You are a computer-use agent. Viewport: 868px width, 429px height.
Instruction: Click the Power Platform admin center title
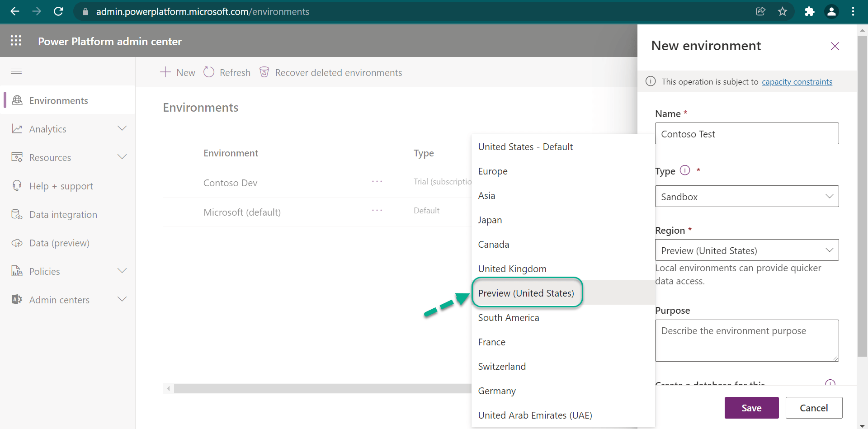(x=110, y=41)
